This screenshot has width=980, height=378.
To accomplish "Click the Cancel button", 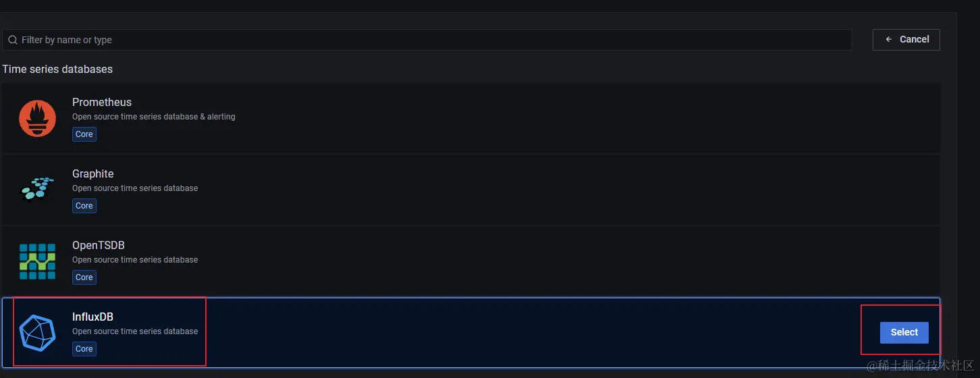I will coord(906,39).
